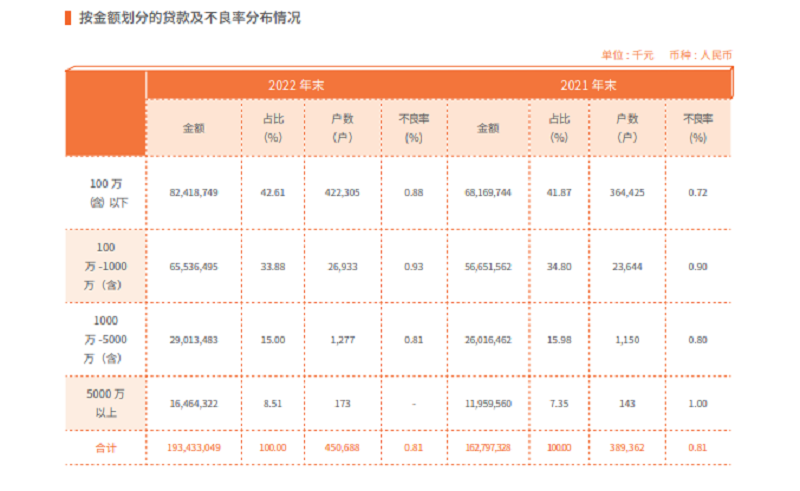
Task: Click the amount cell 11,959,560
Action: 488,402
